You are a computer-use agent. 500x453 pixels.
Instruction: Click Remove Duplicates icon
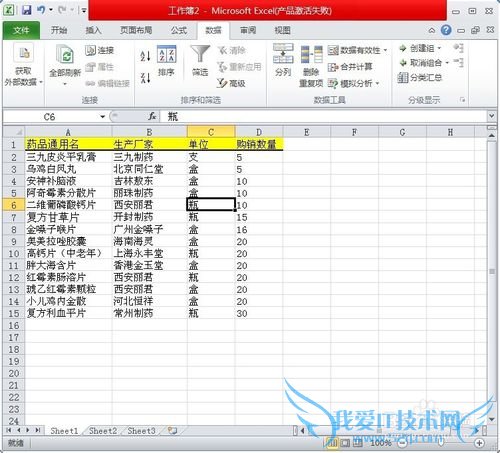(x=311, y=55)
